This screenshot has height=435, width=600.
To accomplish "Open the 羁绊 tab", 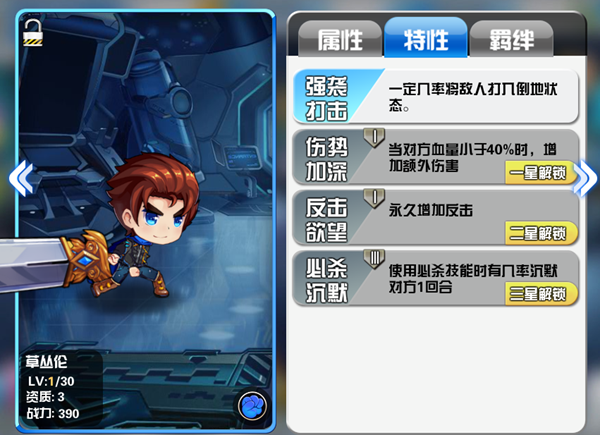I will tap(511, 39).
